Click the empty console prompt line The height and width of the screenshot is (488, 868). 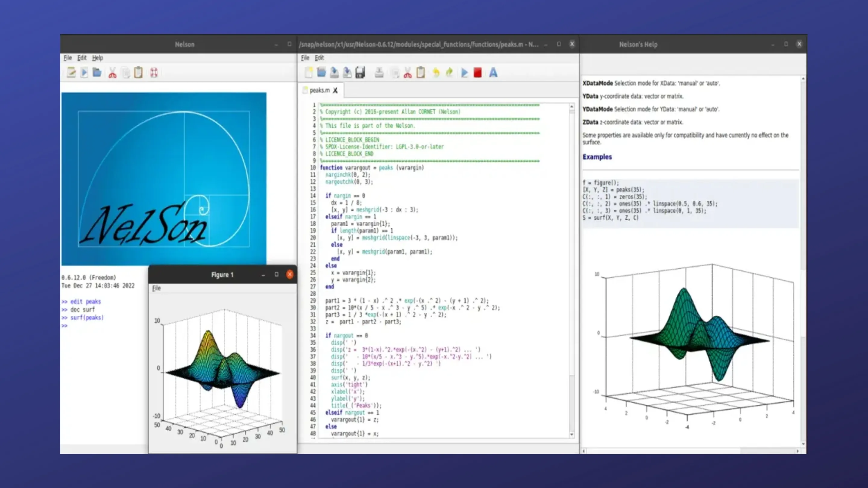click(64, 326)
